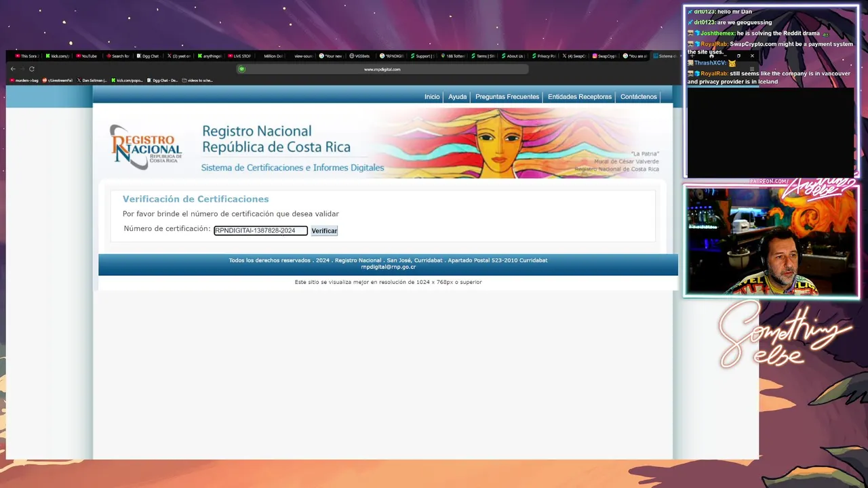Screen dimensions: 868x488
Task: Open the 'Dgg Chat - De...' bookmark
Action: tap(163, 80)
